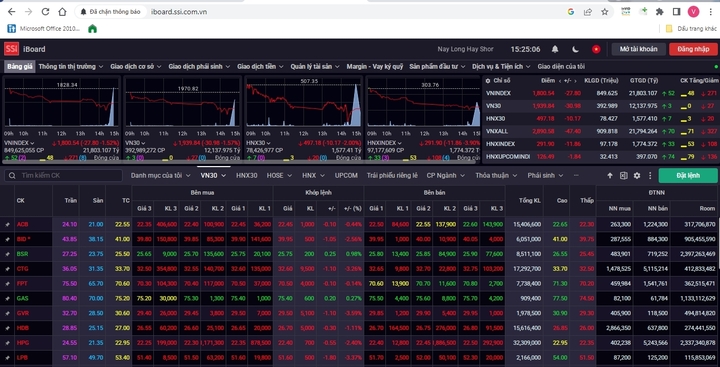Pin the ACB stock row
Image resolution: width=720 pixels, height=367 pixels.
(x=7, y=225)
